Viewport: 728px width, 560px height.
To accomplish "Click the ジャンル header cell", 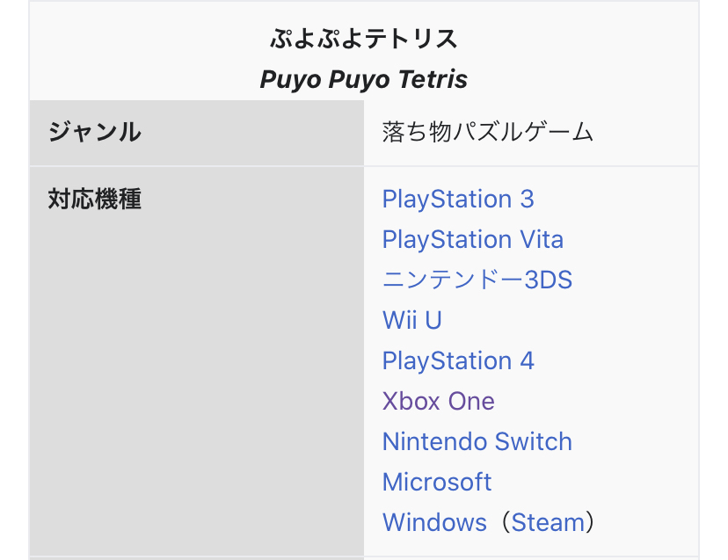I will pos(197,133).
